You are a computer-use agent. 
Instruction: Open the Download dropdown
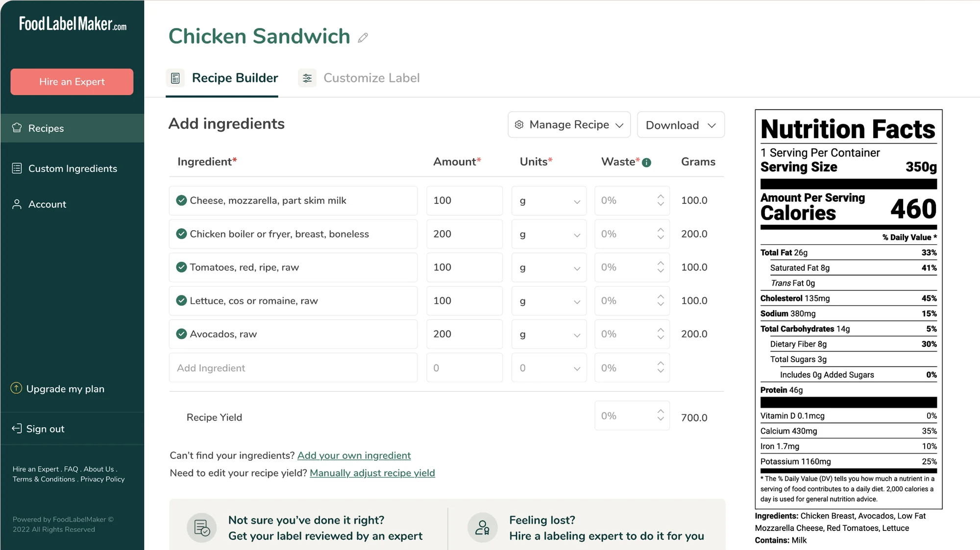coord(680,125)
